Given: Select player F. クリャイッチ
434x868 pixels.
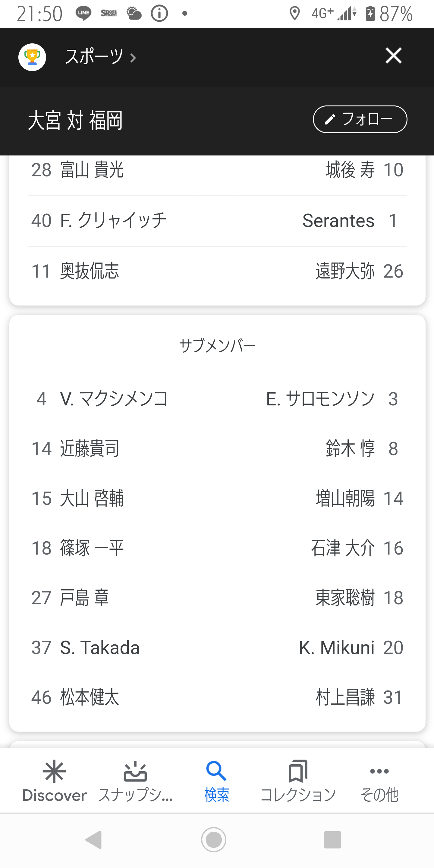Looking at the screenshot, I should [x=113, y=221].
